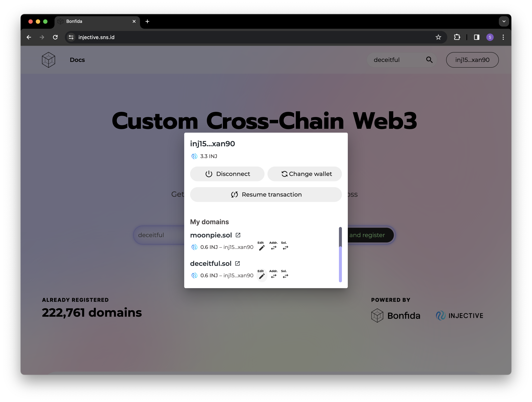The height and width of the screenshot is (402, 532).
Task: Click Edit pencil icon for moonpie.sol
Action: click(262, 248)
